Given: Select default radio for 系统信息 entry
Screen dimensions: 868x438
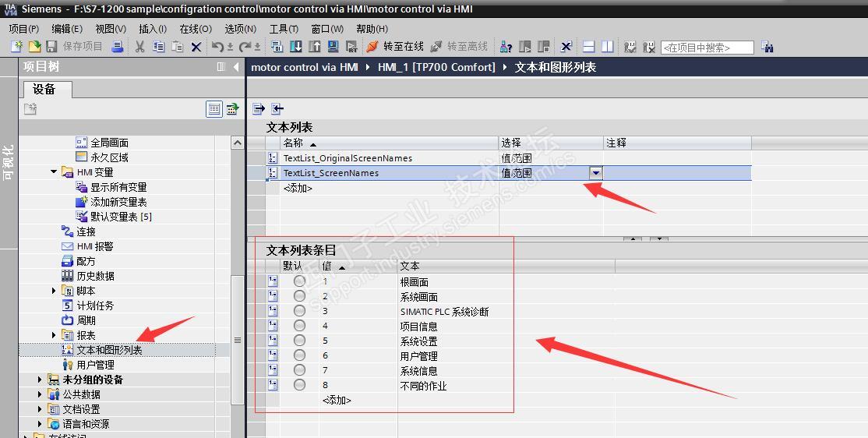Looking at the screenshot, I should [x=299, y=370].
